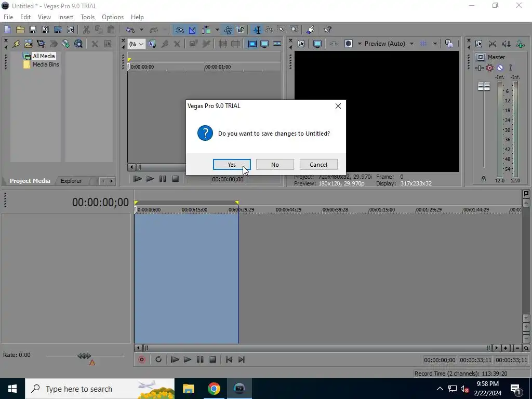Click Preview on External Monitor icon
532x399 pixels.
click(x=317, y=44)
